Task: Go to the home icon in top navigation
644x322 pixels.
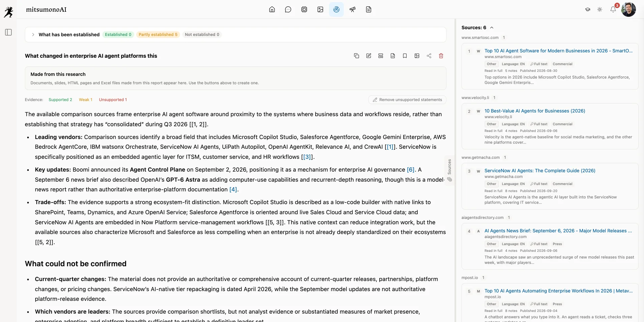Action: click(272, 9)
